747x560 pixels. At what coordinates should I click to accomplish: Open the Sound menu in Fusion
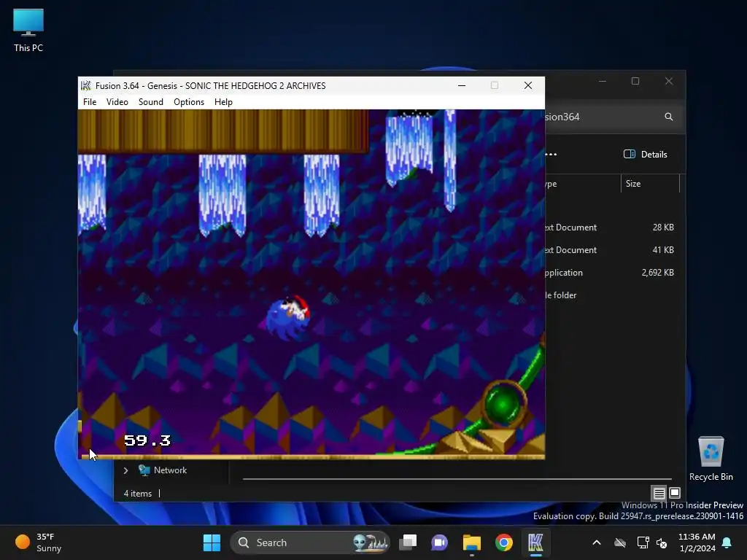[150, 102]
